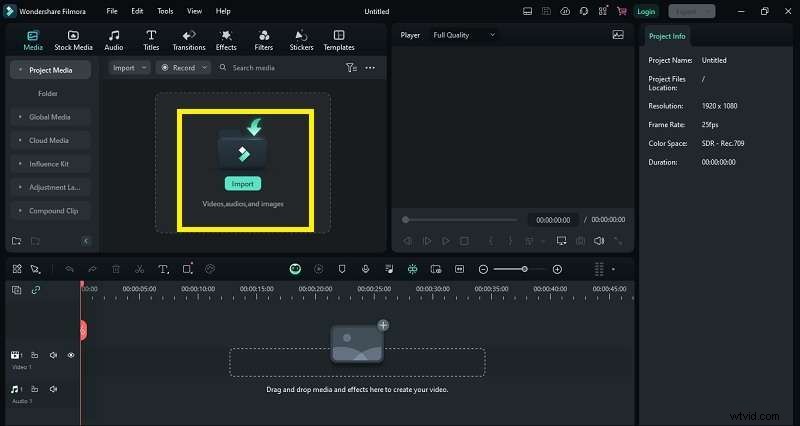
Task: Open the Stock Media tab
Action: coord(73,40)
